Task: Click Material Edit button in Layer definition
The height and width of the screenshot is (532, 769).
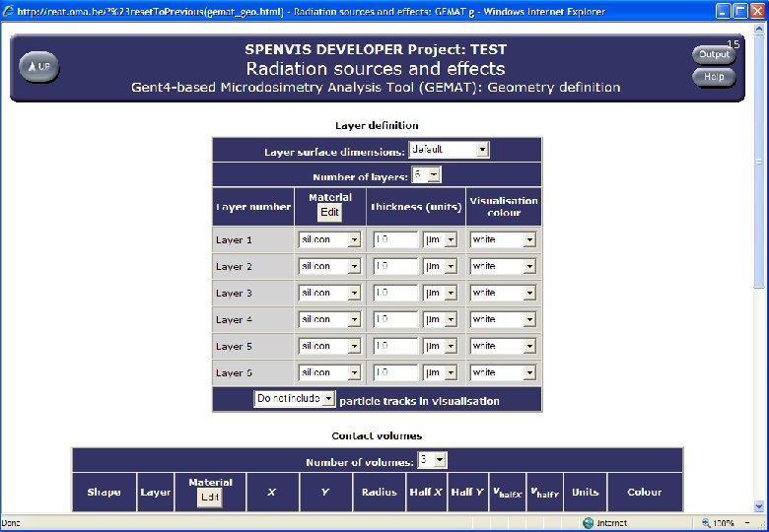Action: 329,212
